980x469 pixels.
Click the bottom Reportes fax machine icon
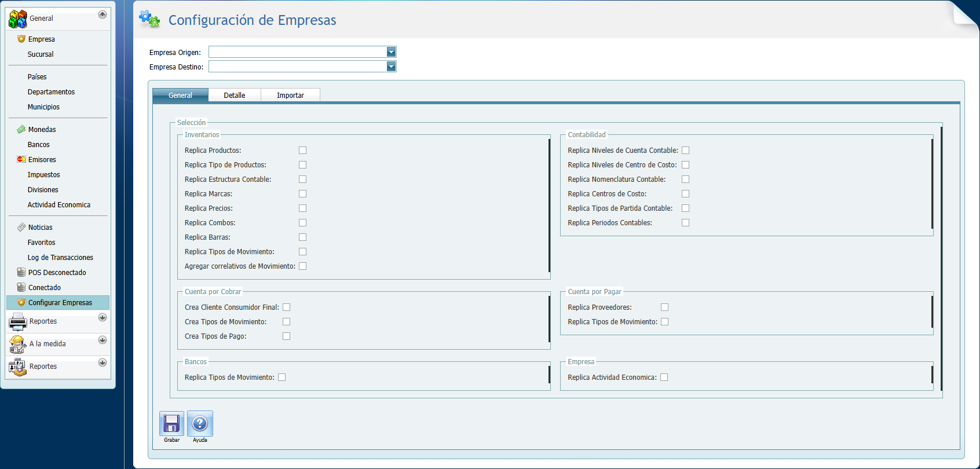pyautogui.click(x=18, y=367)
